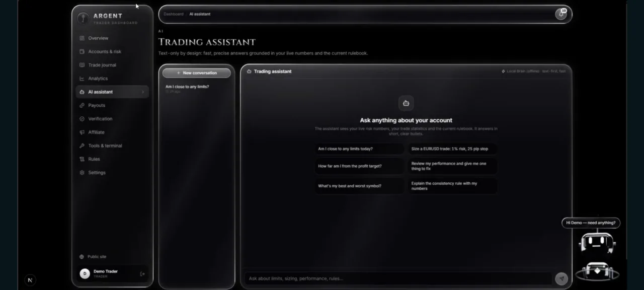Click the Trading assistant panel header icon
Image resolution: width=644 pixels, height=290 pixels.
coord(249,71)
